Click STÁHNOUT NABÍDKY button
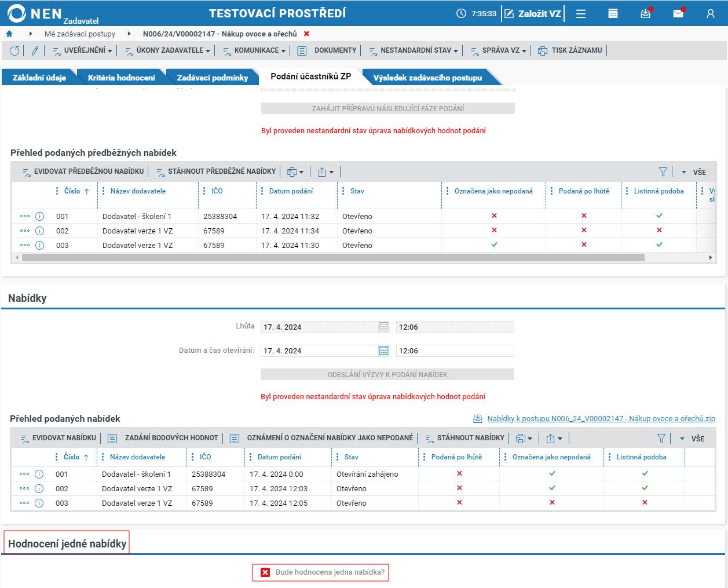The height and width of the screenshot is (588, 728). (465, 438)
